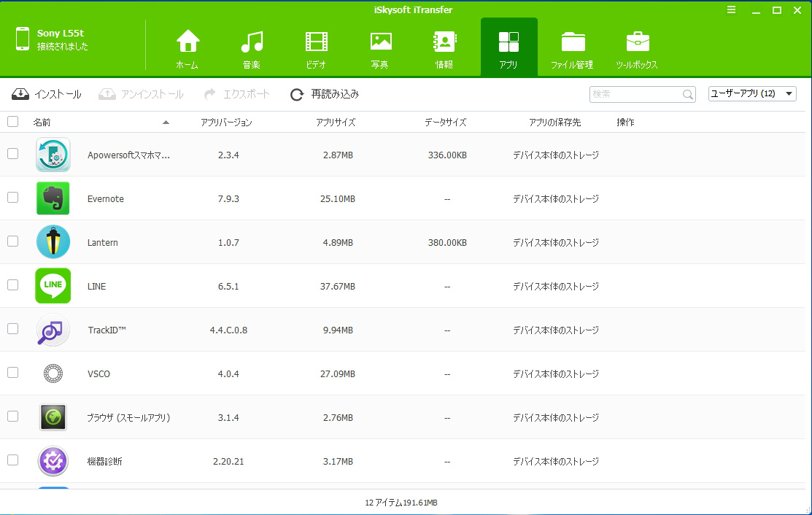Select the LINE row checkbox

[x=13, y=285]
